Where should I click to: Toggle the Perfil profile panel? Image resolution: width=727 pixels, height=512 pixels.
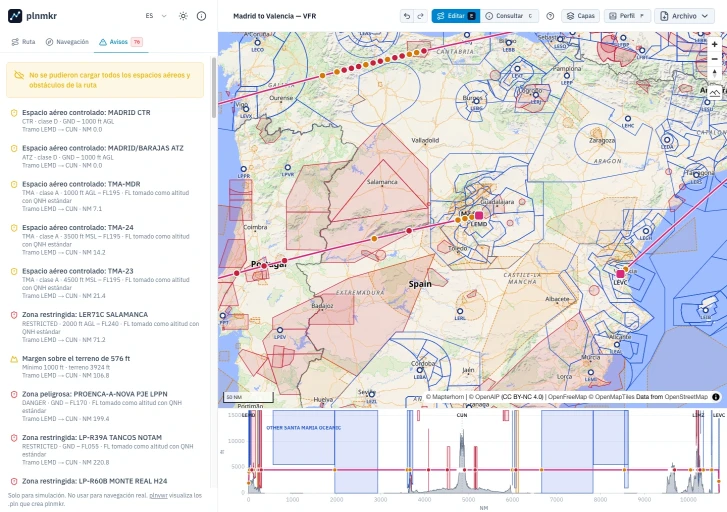[x=627, y=16]
